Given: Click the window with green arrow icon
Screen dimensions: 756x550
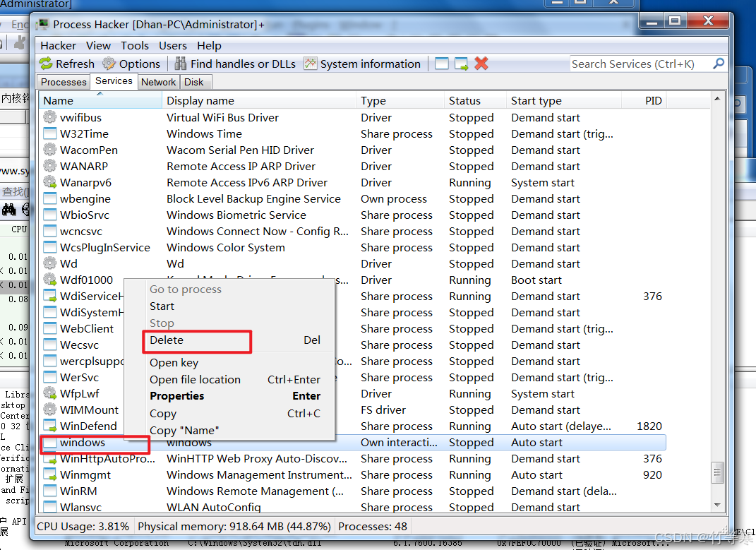Looking at the screenshot, I should [x=462, y=64].
